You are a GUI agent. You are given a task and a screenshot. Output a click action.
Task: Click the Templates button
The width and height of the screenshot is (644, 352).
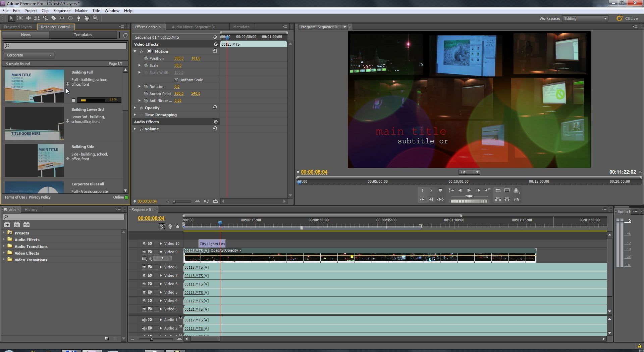[83, 35]
